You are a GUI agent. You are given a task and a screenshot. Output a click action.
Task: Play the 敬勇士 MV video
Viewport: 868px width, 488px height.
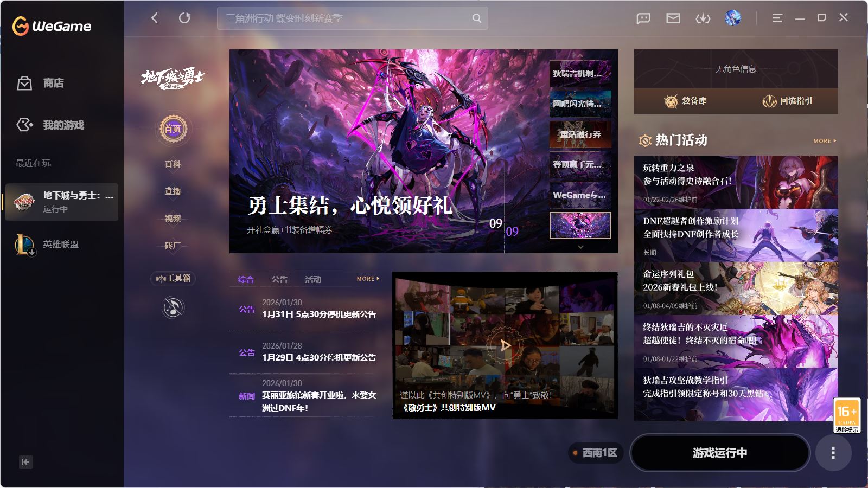tap(505, 345)
